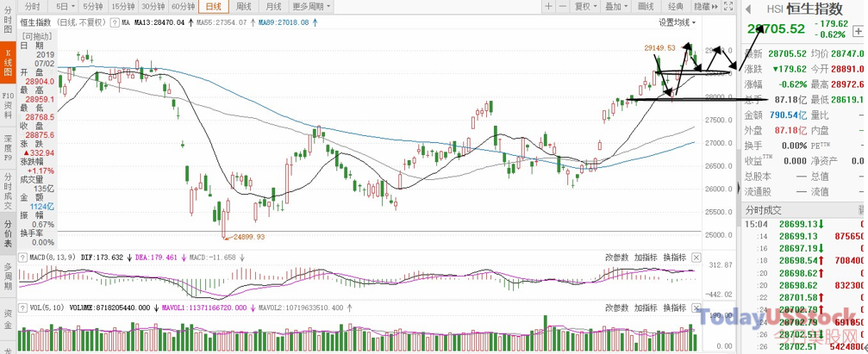The height and width of the screenshot is (354, 868).
Task: Click 经典 classic view button
Action: (x=676, y=6)
